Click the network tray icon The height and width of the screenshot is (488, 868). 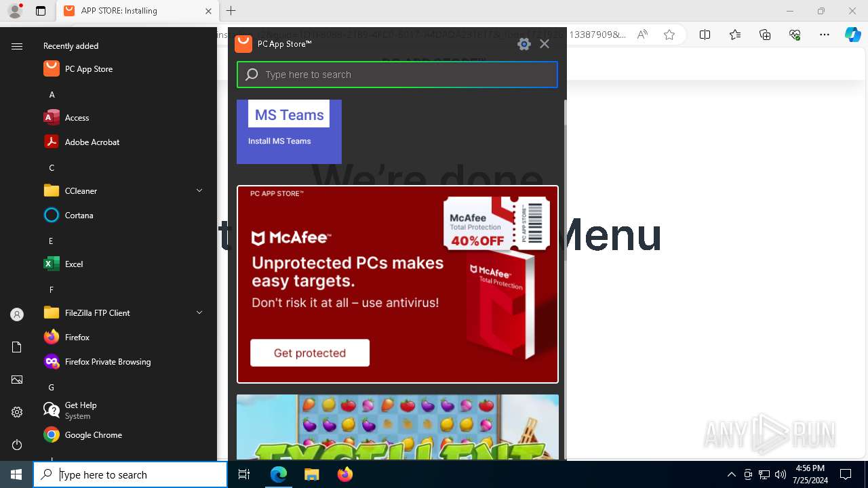764,474
